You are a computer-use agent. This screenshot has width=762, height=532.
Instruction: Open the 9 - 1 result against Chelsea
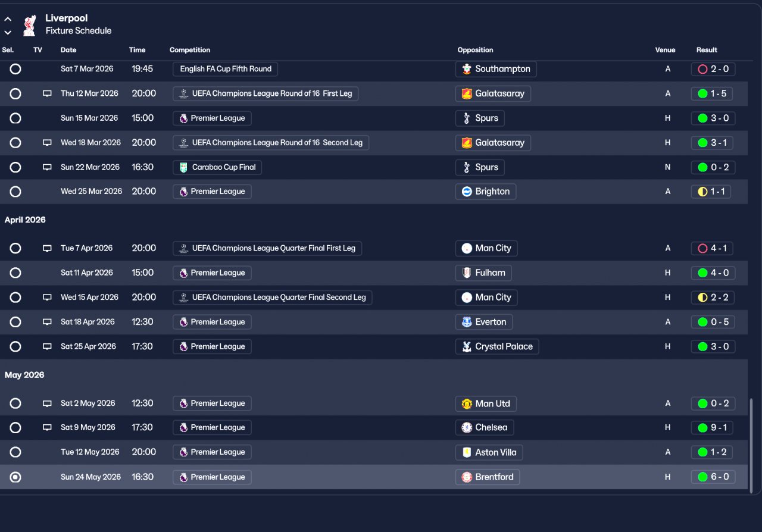pyautogui.click(x=712, y=427)
